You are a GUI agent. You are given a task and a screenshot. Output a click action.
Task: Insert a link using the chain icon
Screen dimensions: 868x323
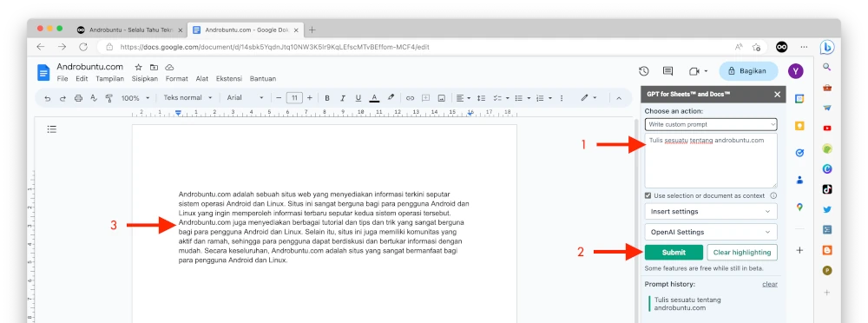(x=411, y=98)
